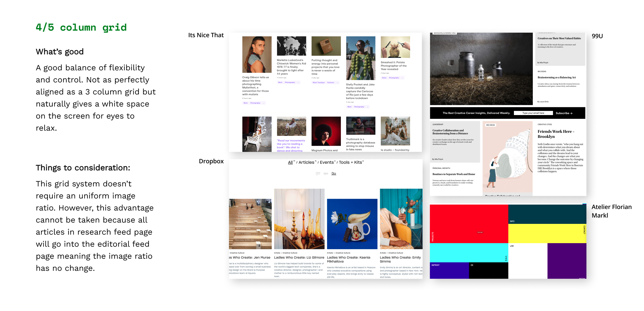Open 'Friends Work Here – Brooklyn' article
This screenshot has width=644, height=311.
(556, 134)
